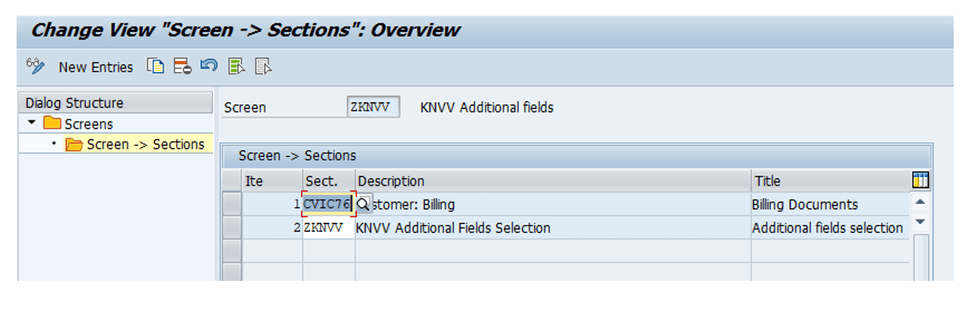
Task: Click the Delete entry icon
Action: [182, 66]
